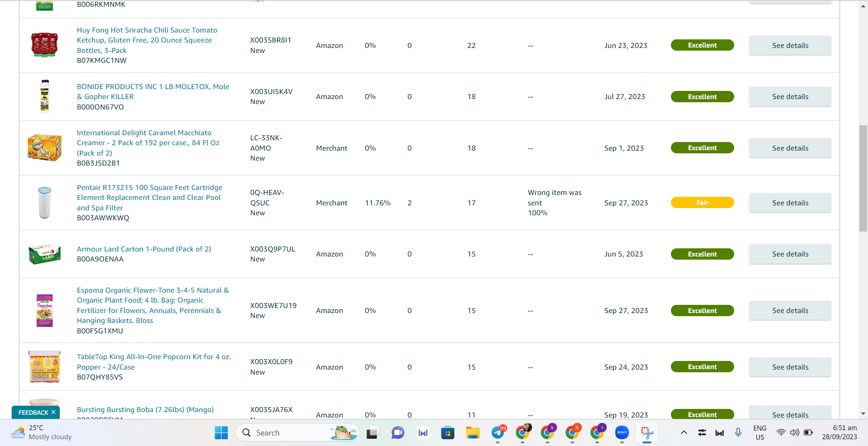The width and height of the screenshot is (868, 446).
Task: Open the Pentair R173215 Cartridge link
Action: tap(150, 198)
